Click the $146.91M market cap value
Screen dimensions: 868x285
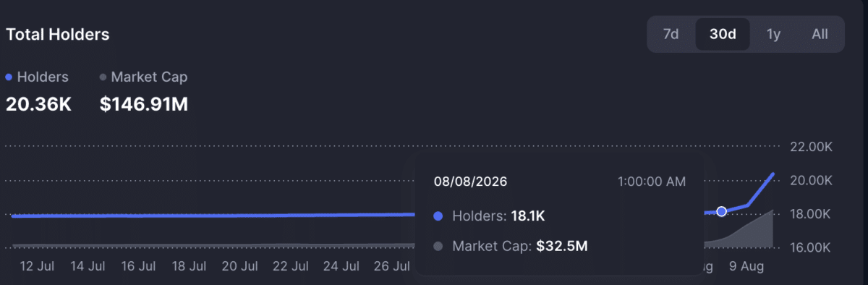click(x=144, y=104)
